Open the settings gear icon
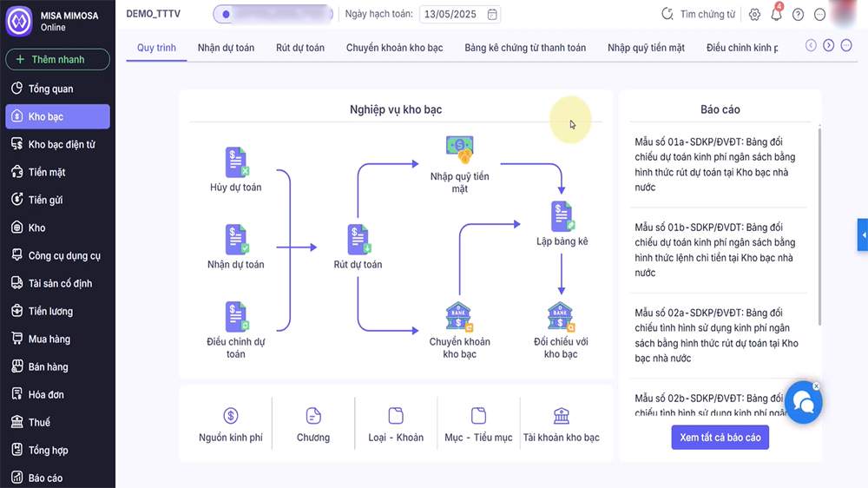 (x=755, y=15)
